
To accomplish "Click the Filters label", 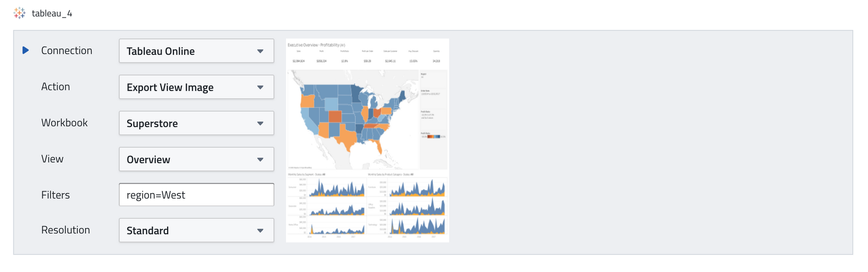I will (56, 195).
